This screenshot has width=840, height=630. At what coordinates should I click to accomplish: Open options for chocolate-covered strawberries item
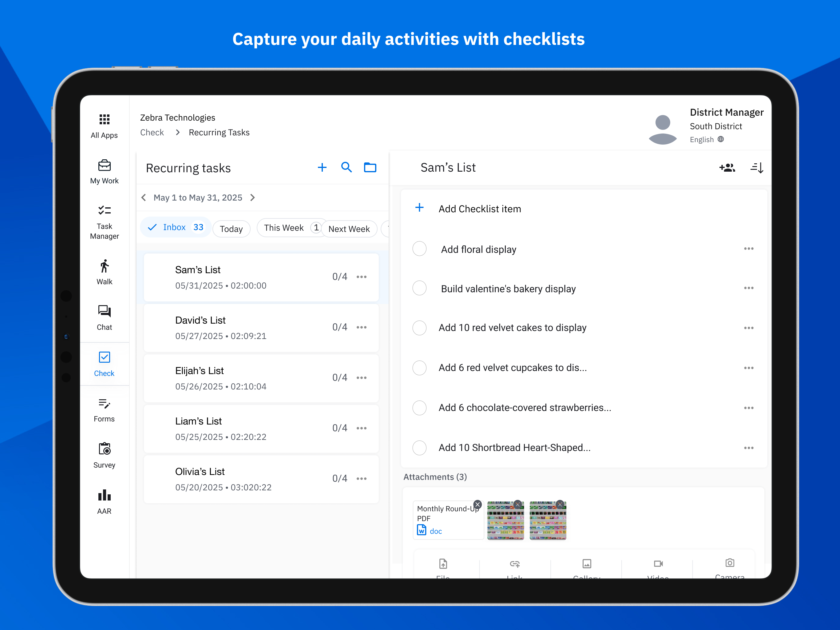(x=748, y=408)
